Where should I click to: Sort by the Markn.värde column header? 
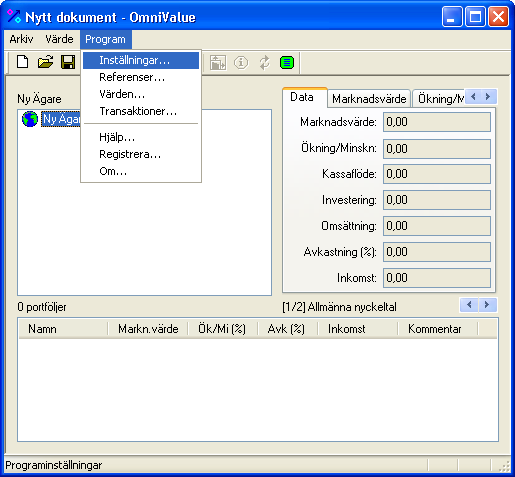(148, 329)
